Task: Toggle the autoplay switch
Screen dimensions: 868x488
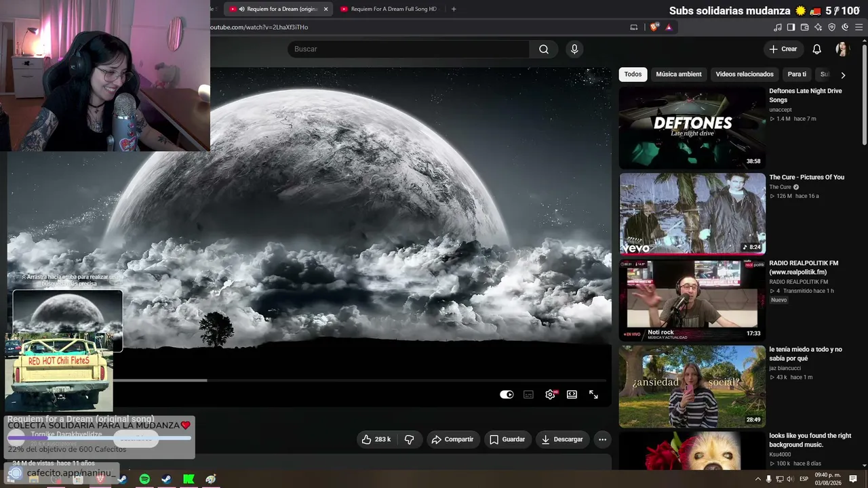Action: point(507,394)
